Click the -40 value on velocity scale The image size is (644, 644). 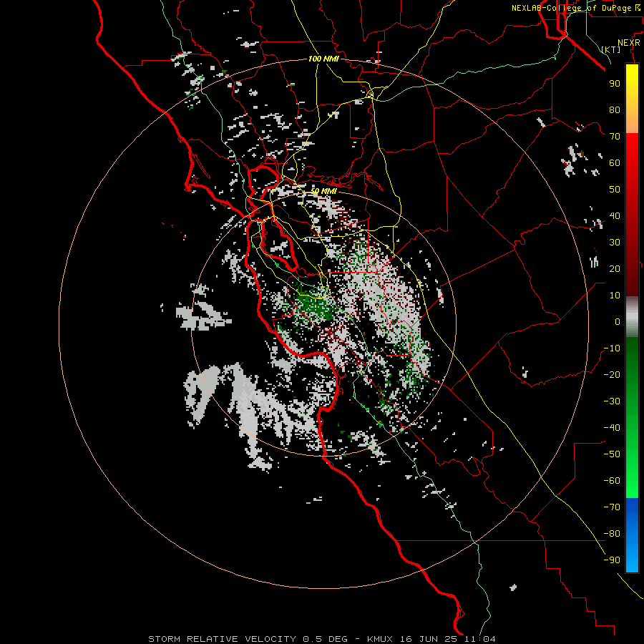[612, 428]
